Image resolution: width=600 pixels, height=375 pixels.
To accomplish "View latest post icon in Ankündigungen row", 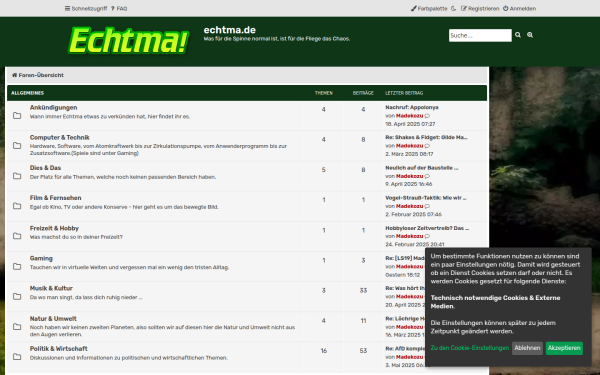I will click(427, 116).
